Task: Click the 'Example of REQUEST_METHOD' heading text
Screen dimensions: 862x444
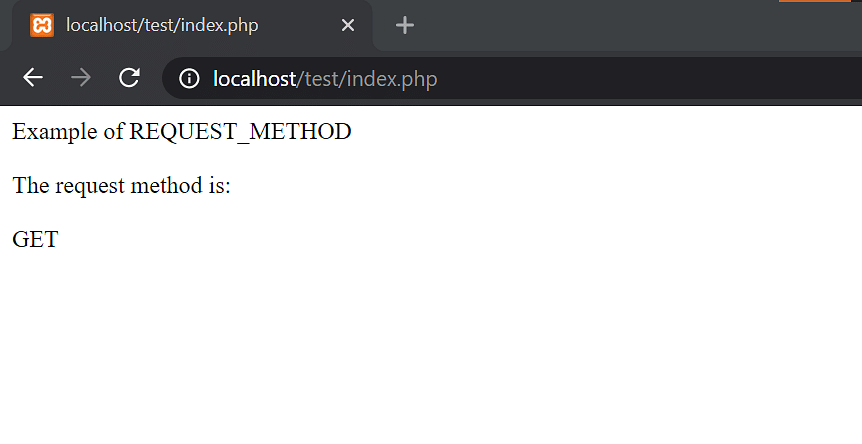Action: click(x=181, y=132)
